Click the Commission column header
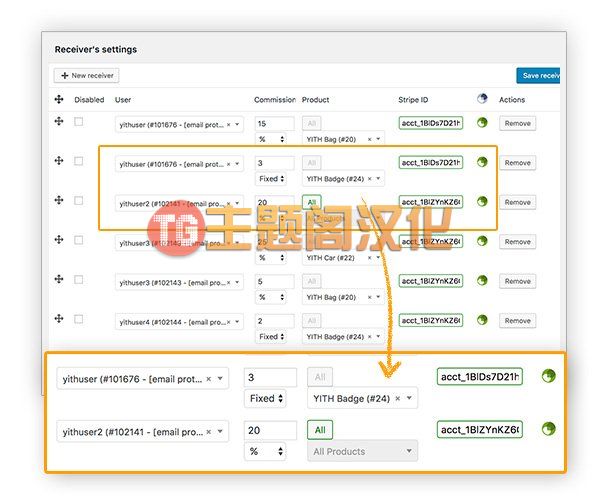600x500 pixels. coord(275,99)
